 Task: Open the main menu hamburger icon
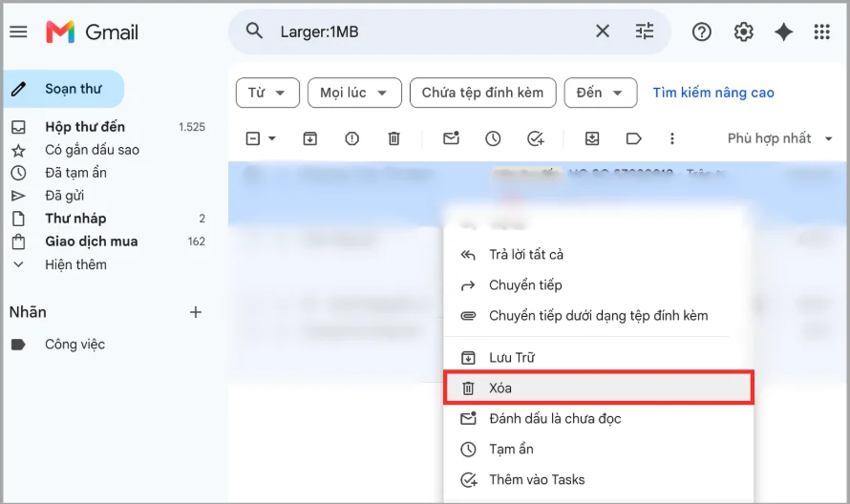[18, 31]
